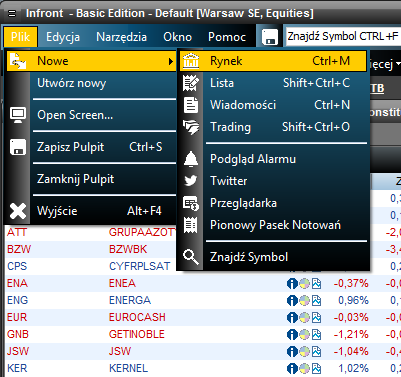Screen dimensions: 401x377
Task: Open pie chart icon in JSW row
Action: pyautogui.click(x=304, y=352)
